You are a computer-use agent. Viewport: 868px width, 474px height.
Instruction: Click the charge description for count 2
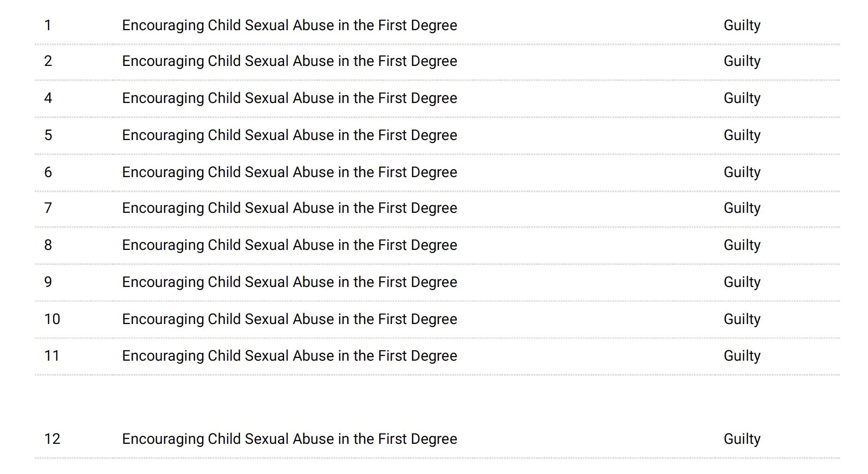pyautogui.click(x=289, y=61)
